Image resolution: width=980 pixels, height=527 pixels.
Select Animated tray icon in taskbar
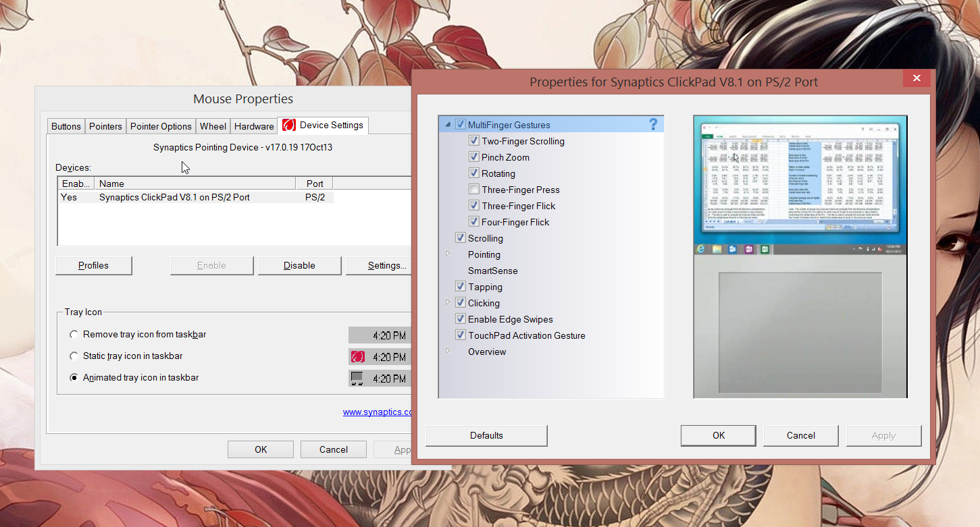click(74, 377)
